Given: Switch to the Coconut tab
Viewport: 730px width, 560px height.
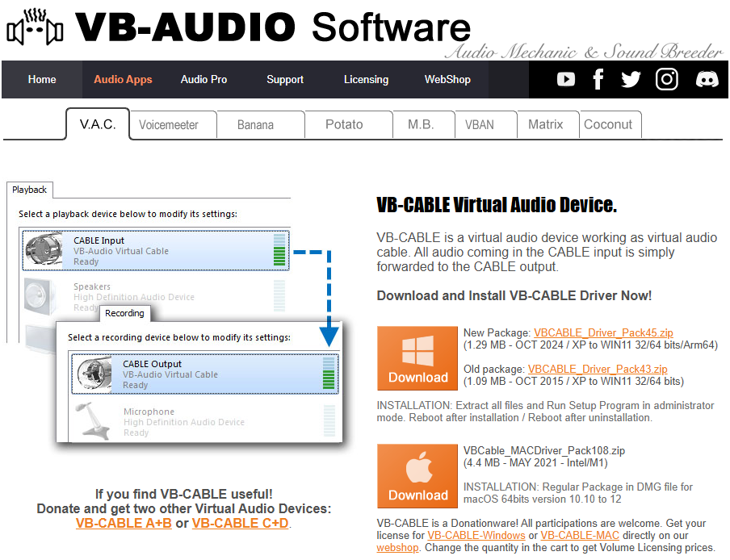Looking at the screenshot, I should [610, 124].
